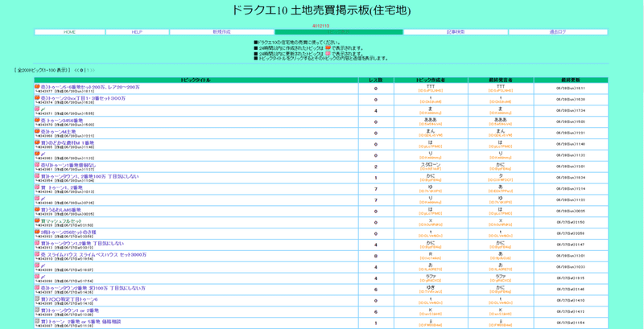Click folder icon of 〆 topic created by ま

point(37,109)
